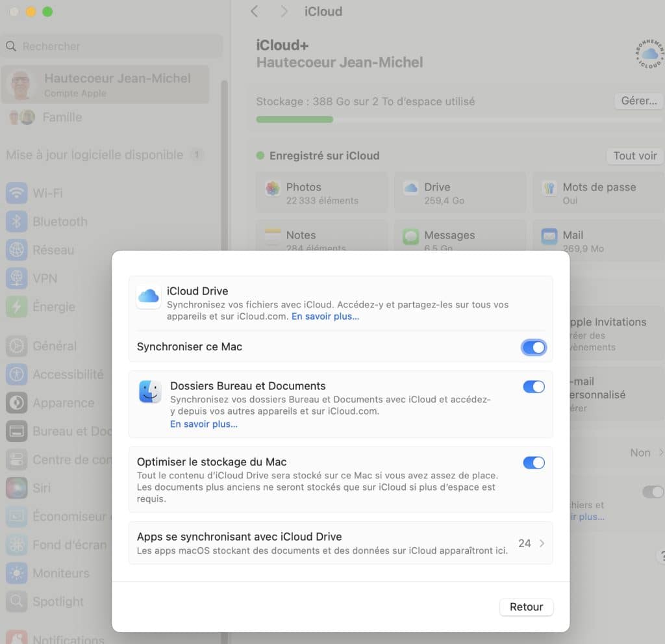Click the Rechercher search field
The image size is (665, 644).
pyautogui.click(x=110, y=46)
